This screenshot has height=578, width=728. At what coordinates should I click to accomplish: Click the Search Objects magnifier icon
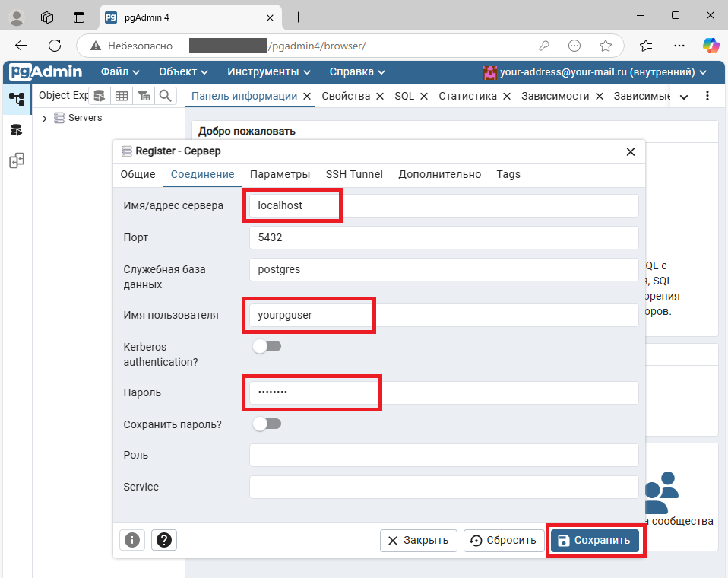166,96
